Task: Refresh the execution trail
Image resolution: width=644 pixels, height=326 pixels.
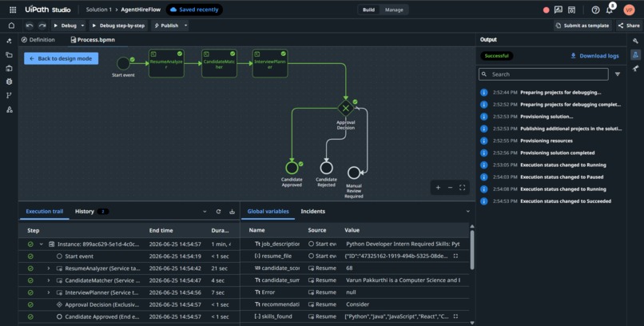Action: point(218,212)
